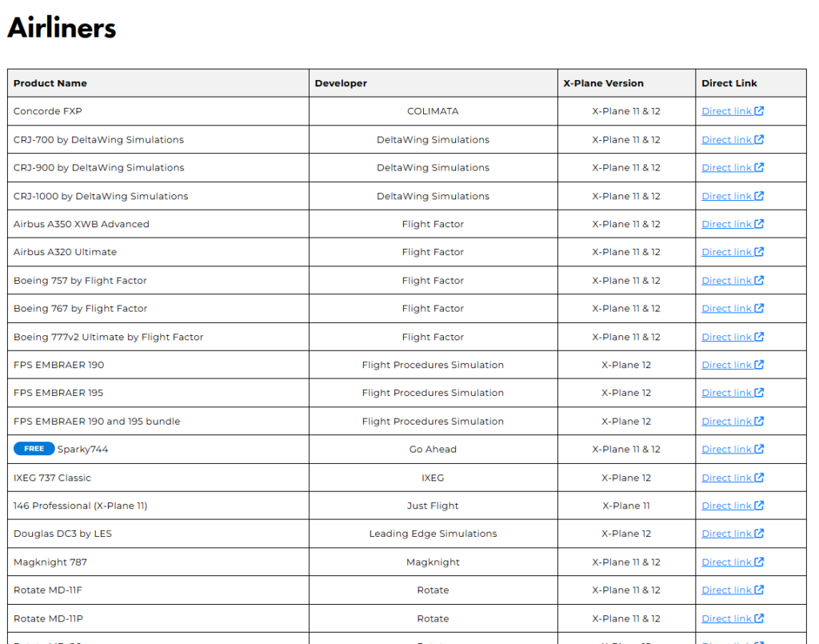Viewport: 819px width, 644px height.
Task: Click external-link icon for Airbus A350 XWB Advanced
Action: (759, 223)
